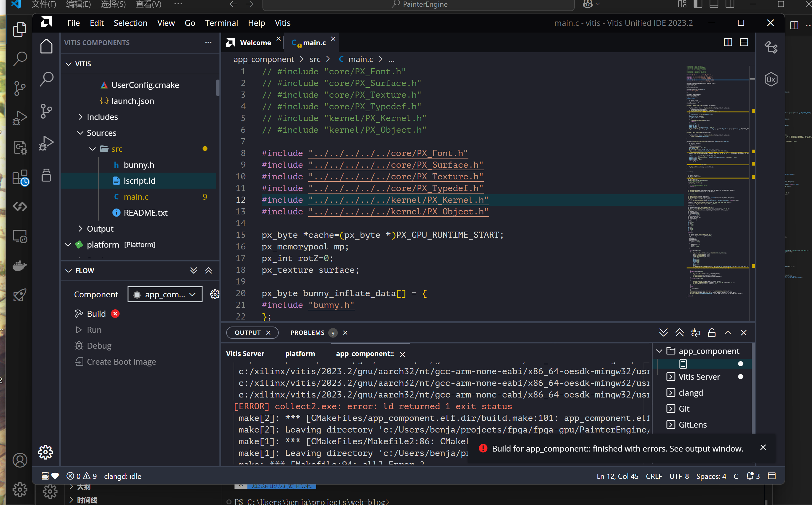The height and width of the screenshot is (505, 812).
Task: Toggle output scroll lock icon
Action: point(712,333)
